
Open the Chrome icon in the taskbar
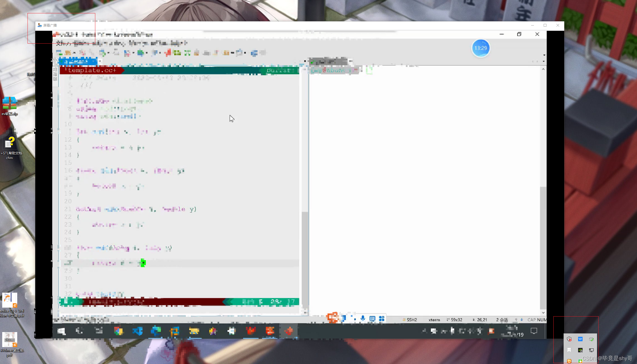pos(118,331)
